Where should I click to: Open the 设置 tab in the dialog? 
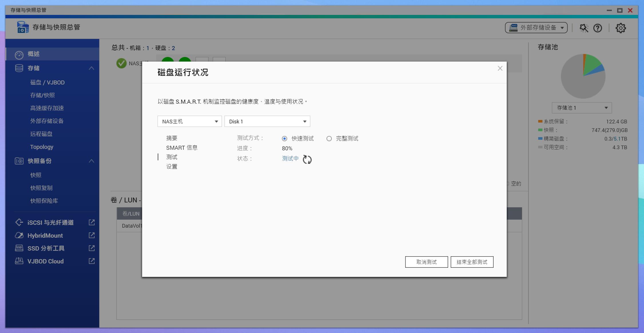pos(172,166)
